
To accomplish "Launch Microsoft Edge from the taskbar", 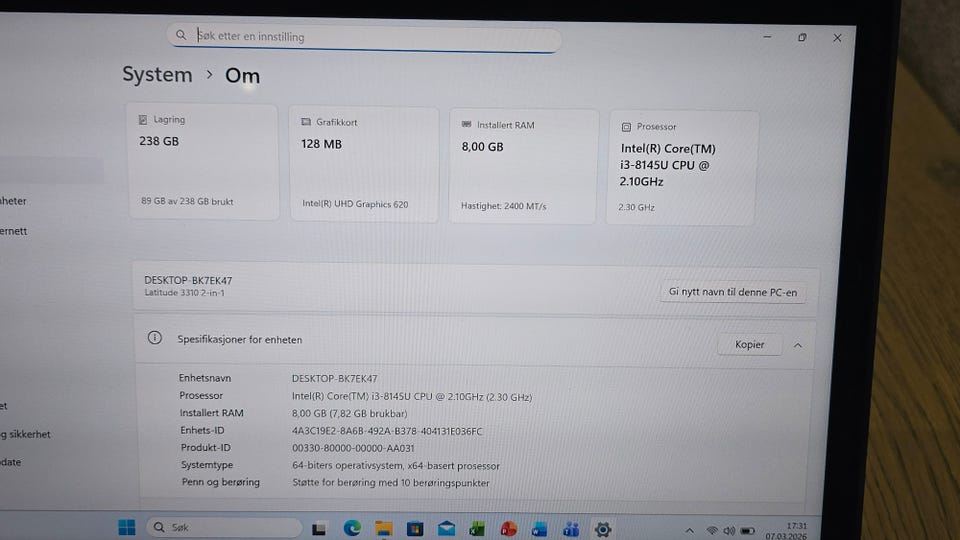I will (x=352, y=528).
